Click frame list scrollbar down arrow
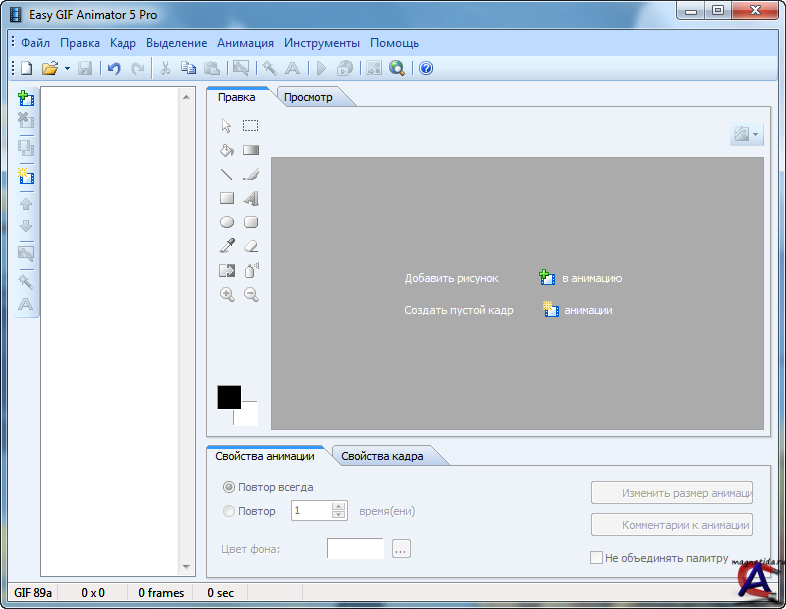This screenshot has height=609, width=786. point(186,567)
